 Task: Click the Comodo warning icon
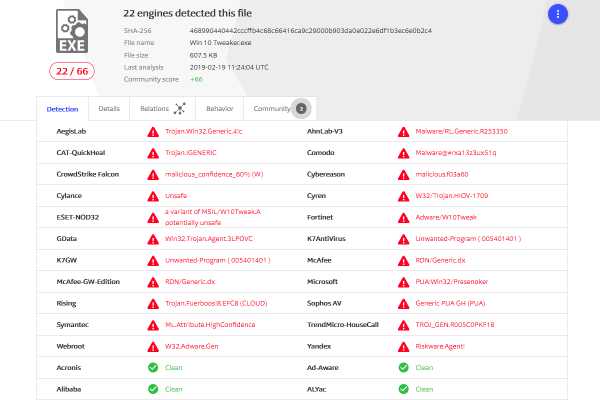[x=403, y=153]
